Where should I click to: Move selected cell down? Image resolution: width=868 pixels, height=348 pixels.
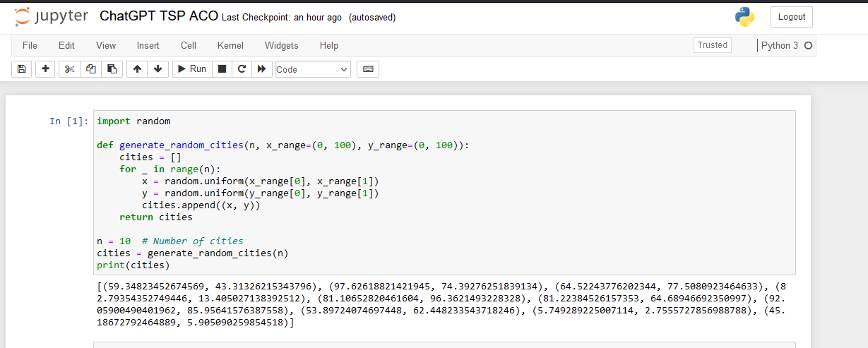tap(157, 69)
